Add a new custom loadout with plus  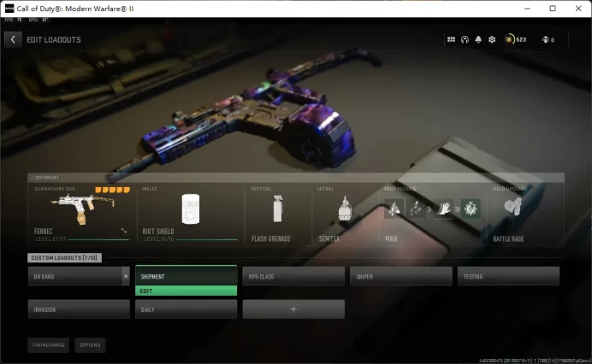293,309
